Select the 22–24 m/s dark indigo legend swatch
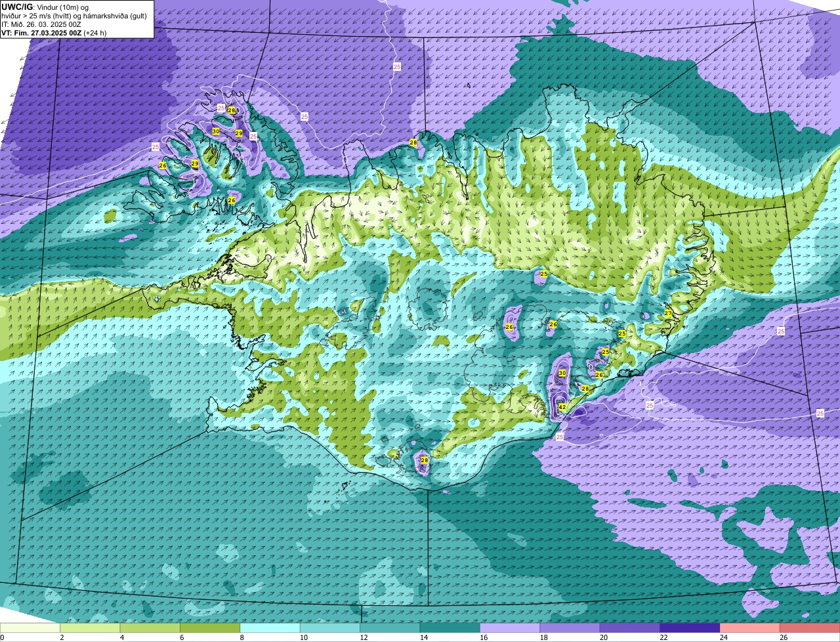Viewport: 840px width, 642px height. click(690, 628)
